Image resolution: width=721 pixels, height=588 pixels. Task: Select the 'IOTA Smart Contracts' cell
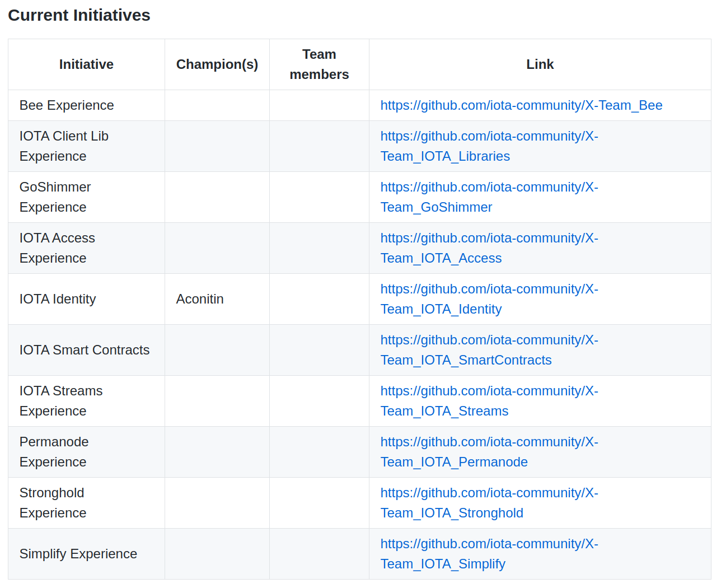[x=86, y=350]
